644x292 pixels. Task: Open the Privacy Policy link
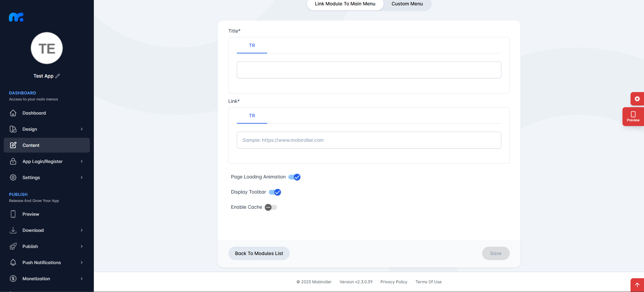(394, 282)
